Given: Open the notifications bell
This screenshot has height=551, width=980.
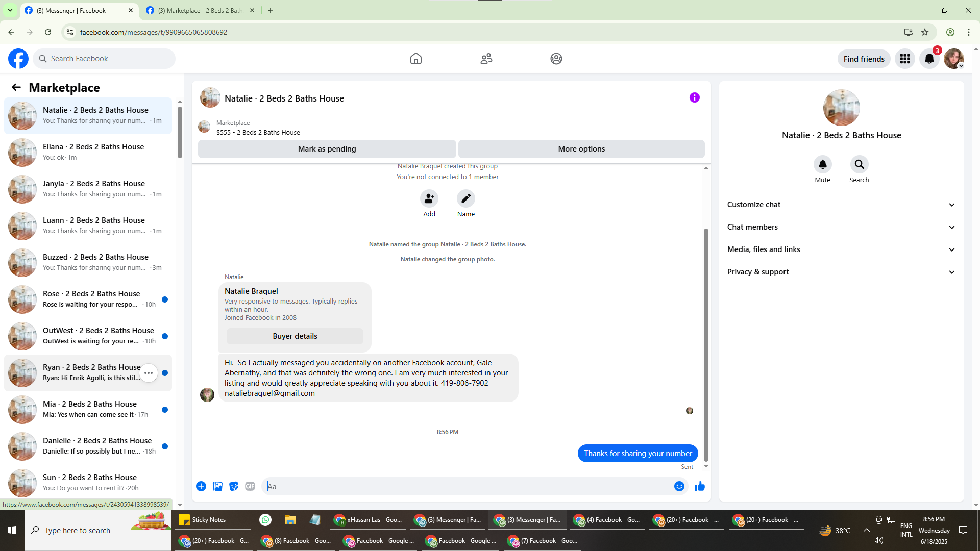Looking at the screenshot, I should [x=929, y=59].
